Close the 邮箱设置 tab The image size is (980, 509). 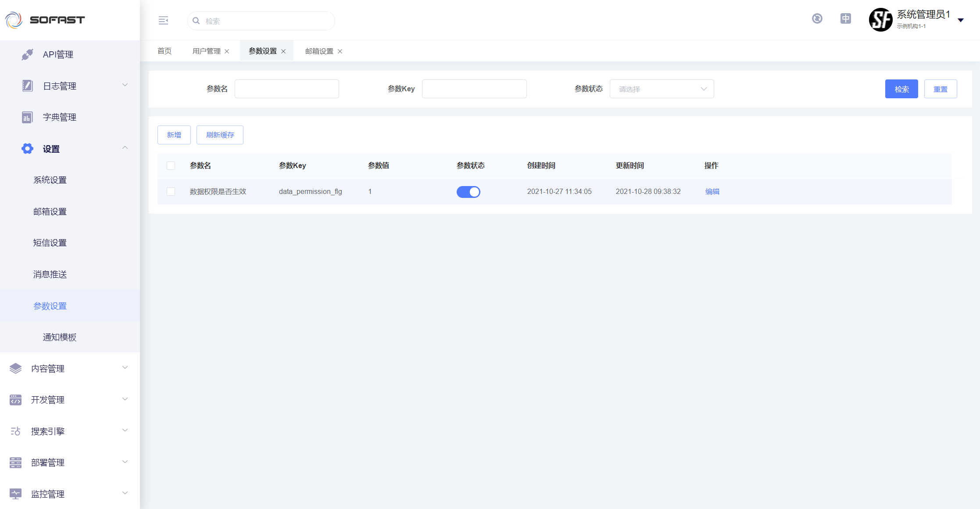(340, 51)
